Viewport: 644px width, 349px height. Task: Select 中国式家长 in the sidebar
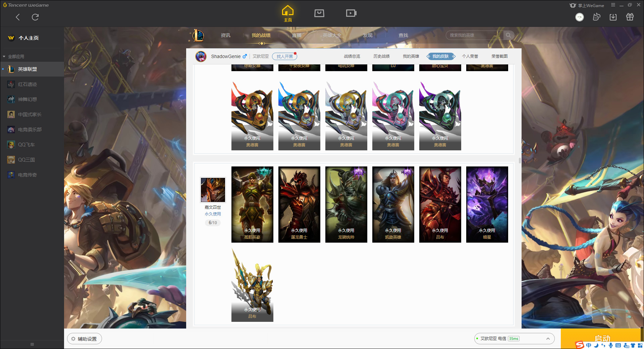[x=32, y=114]
